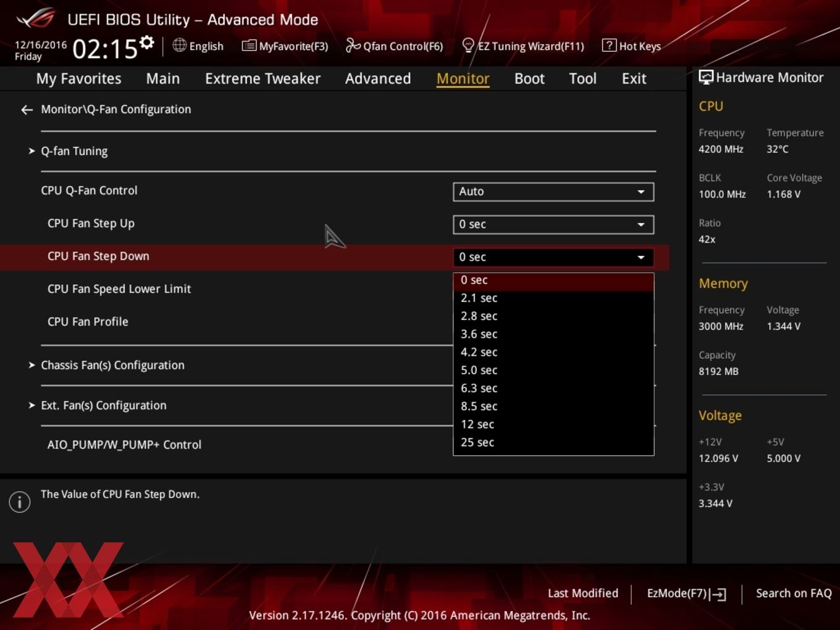Screen dimensions: 840x630
Task: Choose 4.2 sec option
Action: (x=553, y=352)
